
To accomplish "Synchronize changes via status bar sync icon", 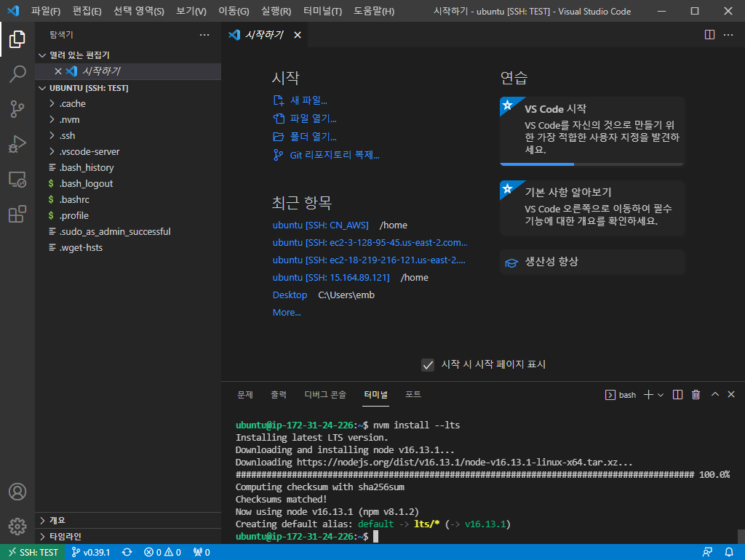I will 127,552.
